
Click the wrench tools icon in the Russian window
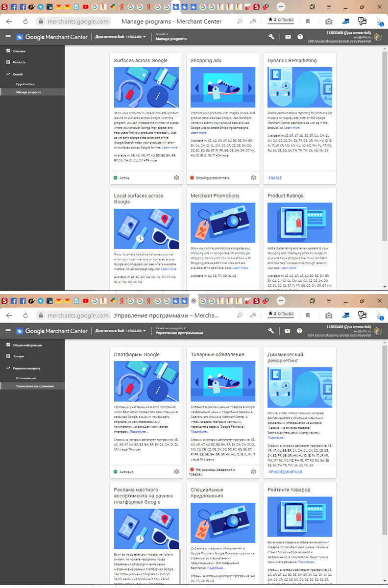[272, 331]
